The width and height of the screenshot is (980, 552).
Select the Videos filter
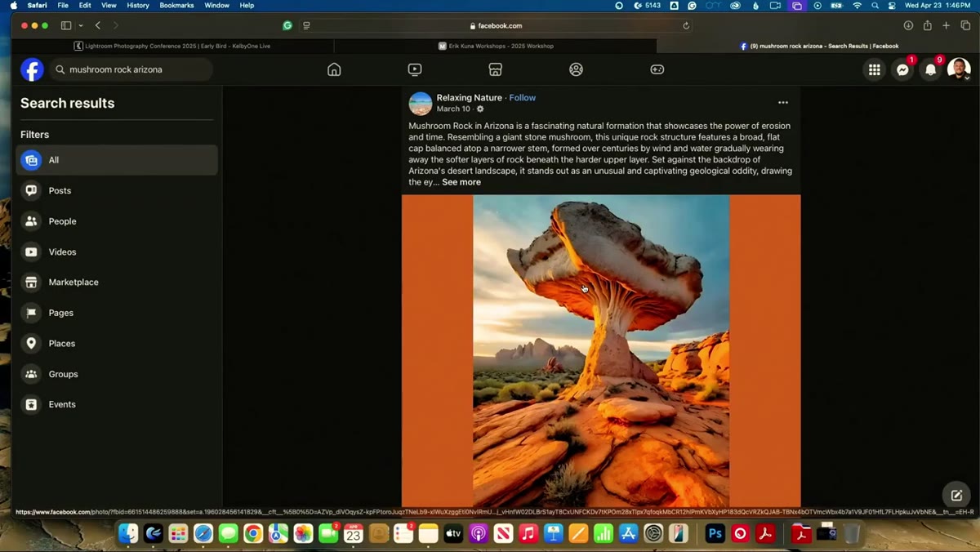[117, 252]
